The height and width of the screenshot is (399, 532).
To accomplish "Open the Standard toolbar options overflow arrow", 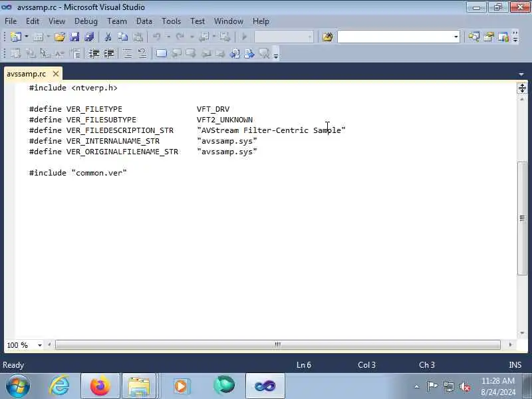I will tap(515, 37).
